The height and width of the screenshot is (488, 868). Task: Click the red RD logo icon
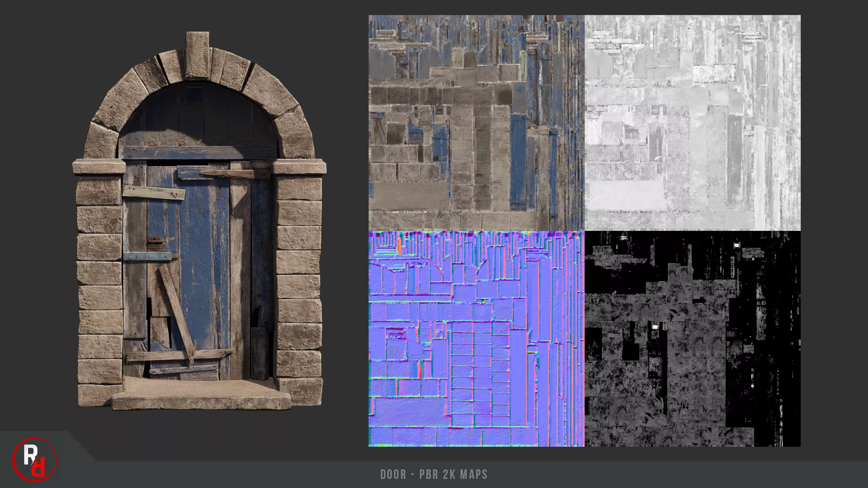tap(34, 460)
